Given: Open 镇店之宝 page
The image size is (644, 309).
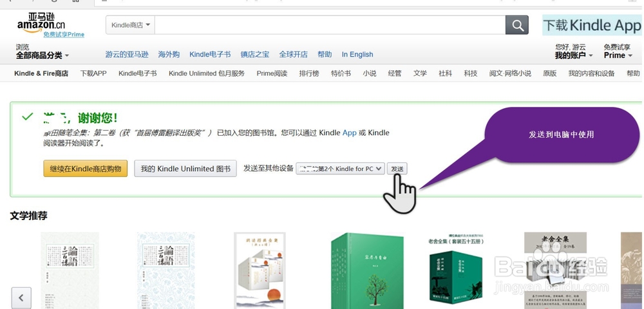Looking at the screenshot, I should (254, 54).
